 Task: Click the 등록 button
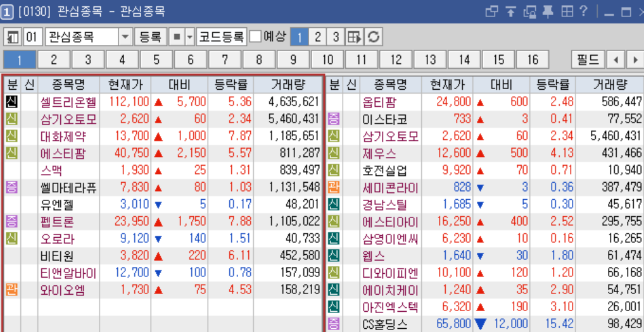tap(150, 37)
